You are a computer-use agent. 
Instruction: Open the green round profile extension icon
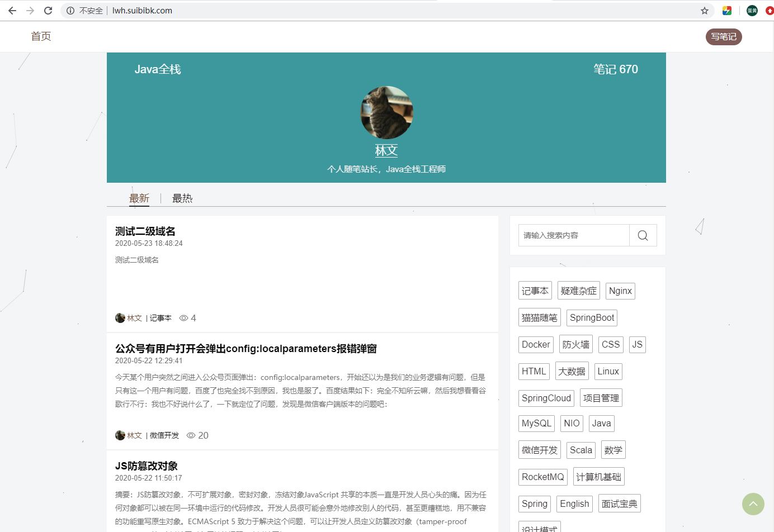(752, 11)
